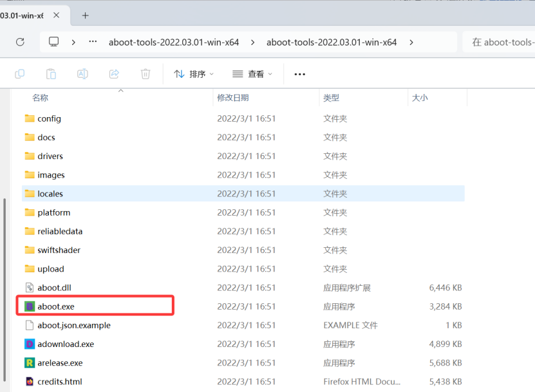
Task: Select the upload folder icon
Action: (x=30, y=268)
